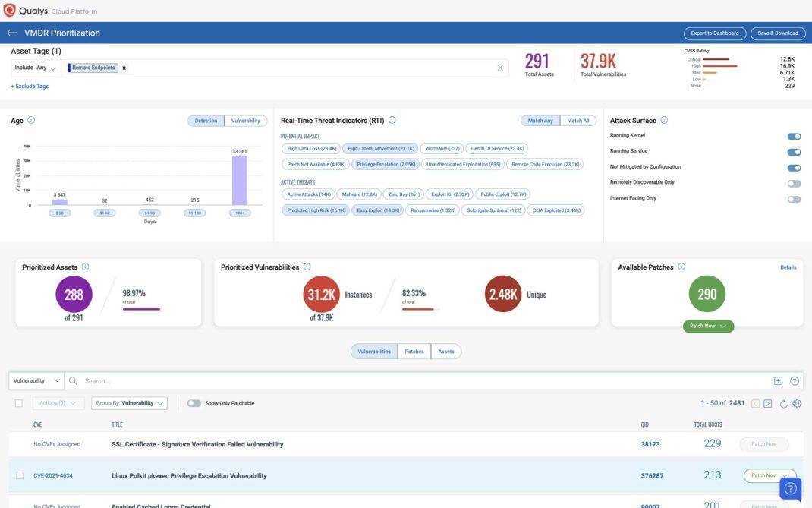Turn on Show Only Patchable switch
This screenshot has width=812, height=508.
(194, 403)
